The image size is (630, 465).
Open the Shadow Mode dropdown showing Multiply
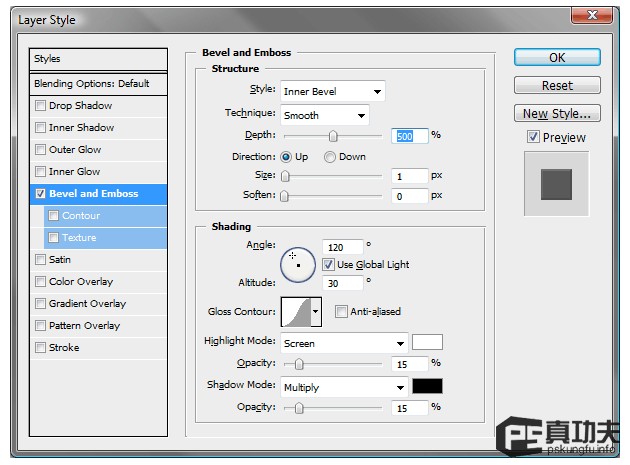(344, 387)
